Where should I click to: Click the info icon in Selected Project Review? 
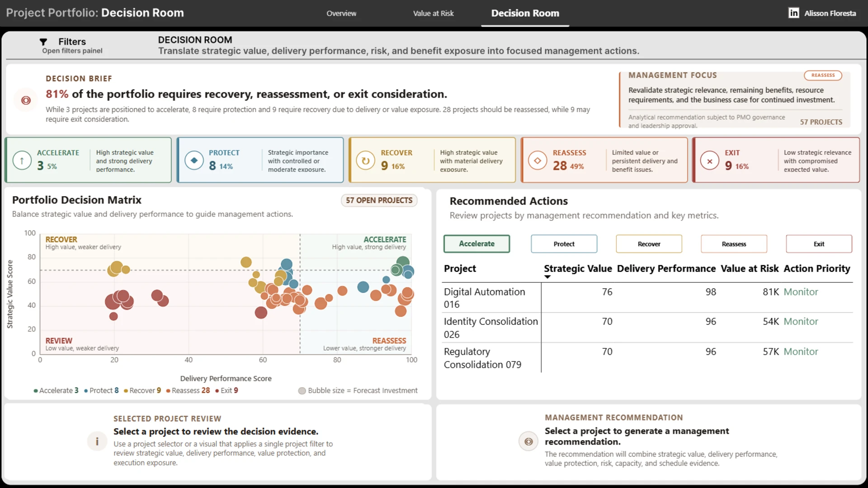[97, 441]
